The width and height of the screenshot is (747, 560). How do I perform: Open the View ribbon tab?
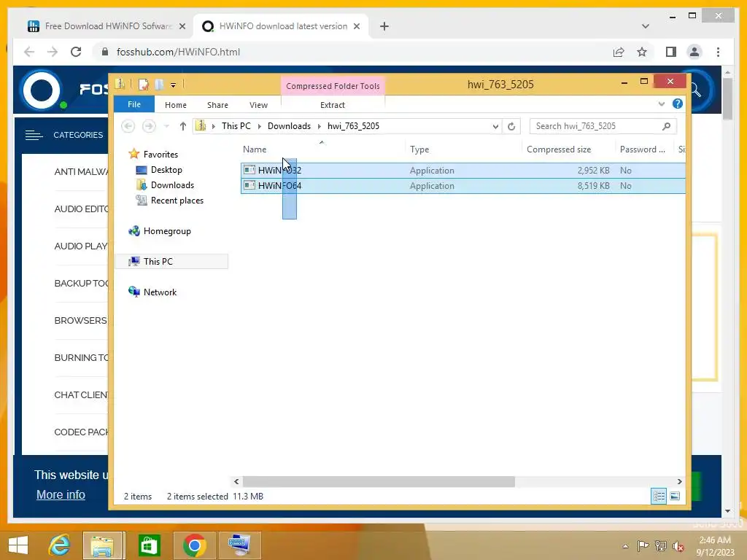point(258,105)
